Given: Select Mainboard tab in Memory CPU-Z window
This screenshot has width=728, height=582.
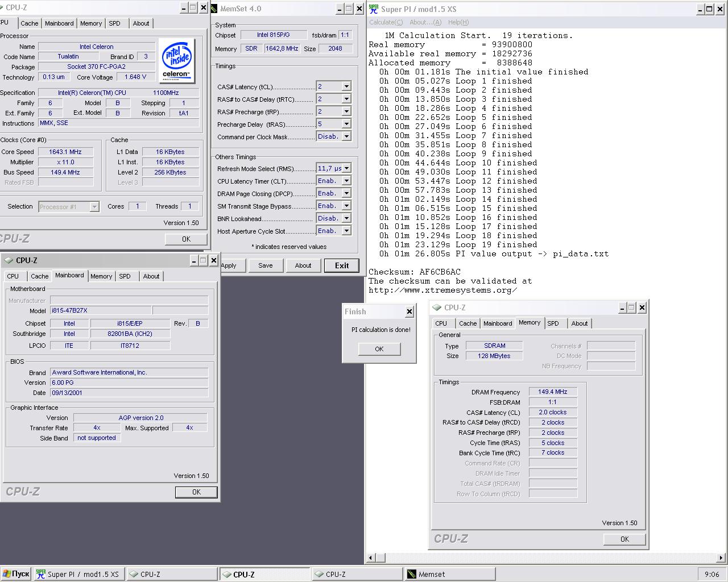Looking at the screenshot, I should pyautogui.click(x=498, y=323).
